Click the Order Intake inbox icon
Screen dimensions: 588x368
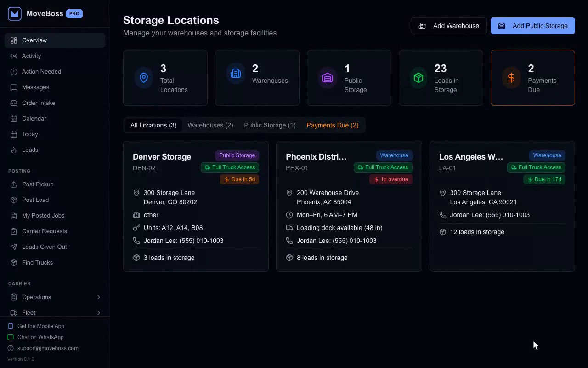point(14,103)
